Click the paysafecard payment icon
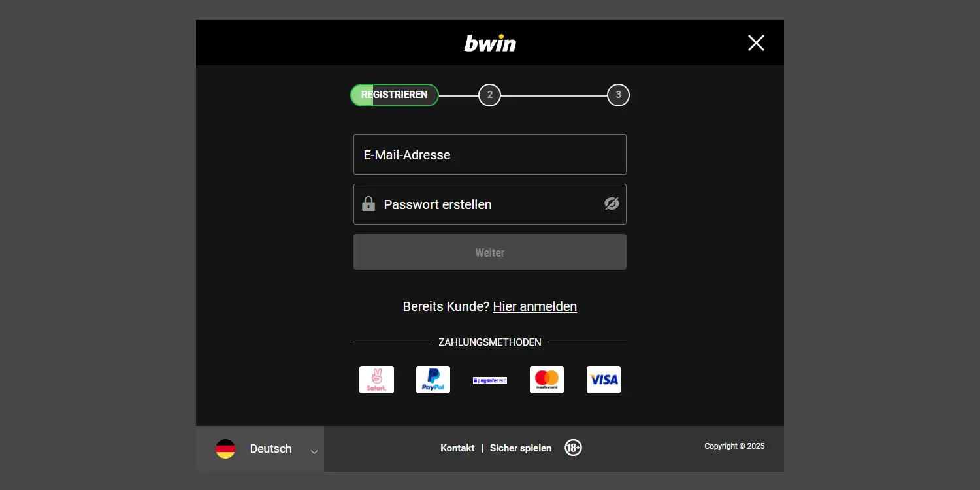Image resolution: width=980 pixels, height=490 pixels. click(x=490, y=380)
